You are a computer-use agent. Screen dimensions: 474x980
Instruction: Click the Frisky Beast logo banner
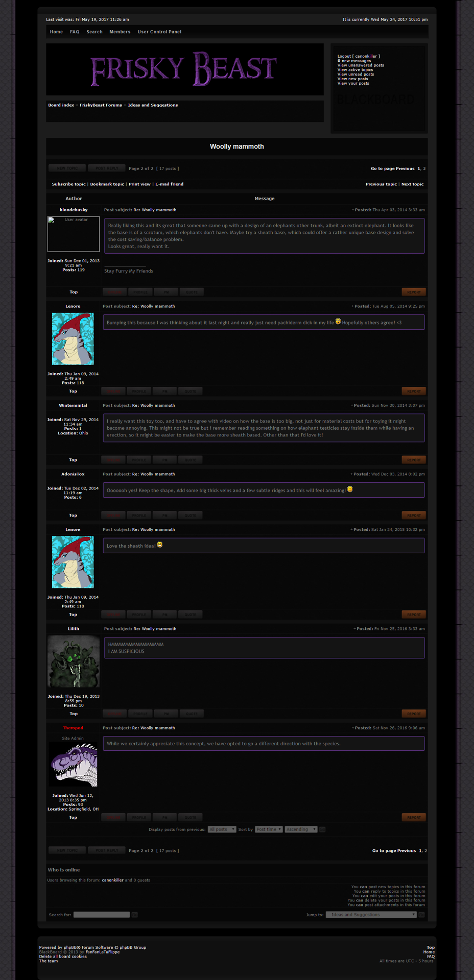pos(184,69)
